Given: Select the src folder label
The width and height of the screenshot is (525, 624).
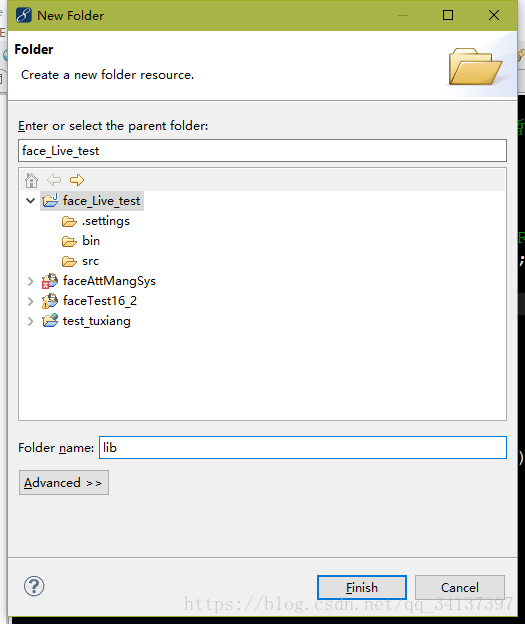Looking at the screenshot, I should pos(90,261).
